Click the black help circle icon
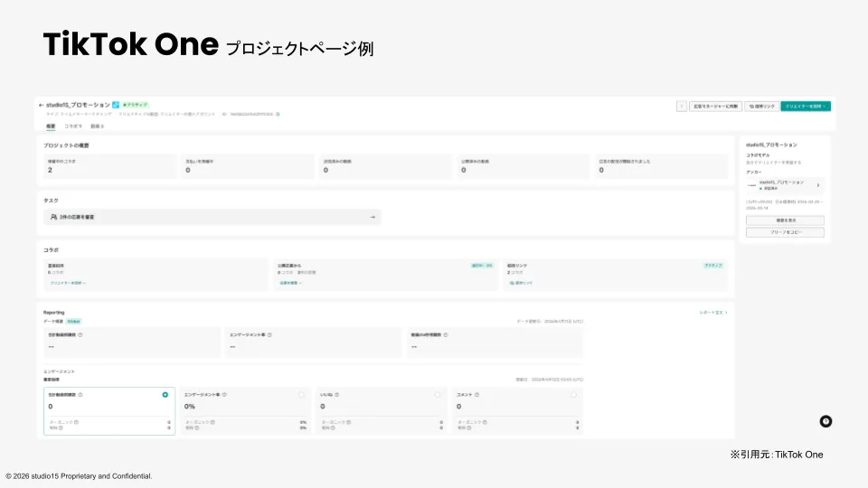Viewport: 868px width, 488px height. [826, 421]
